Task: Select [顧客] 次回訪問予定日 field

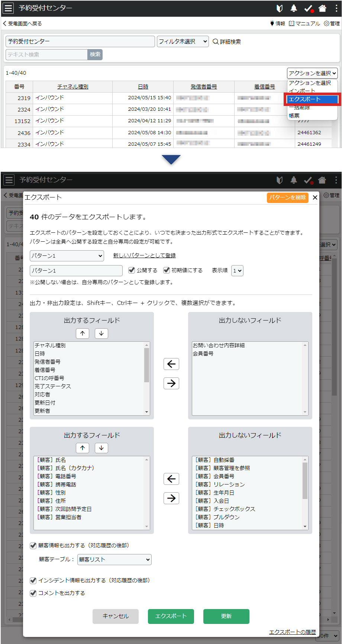Action: click(x=89, y=509)
